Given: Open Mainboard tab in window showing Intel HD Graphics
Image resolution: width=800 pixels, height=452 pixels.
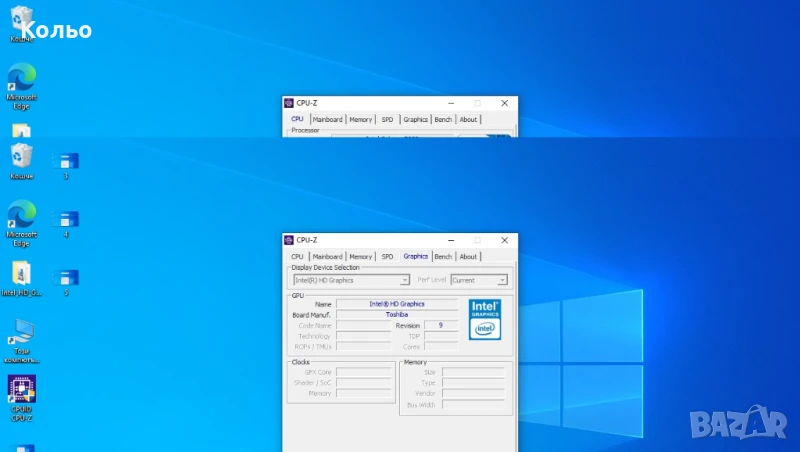Looking at the screenshot, I should click(x=327, y=257).
